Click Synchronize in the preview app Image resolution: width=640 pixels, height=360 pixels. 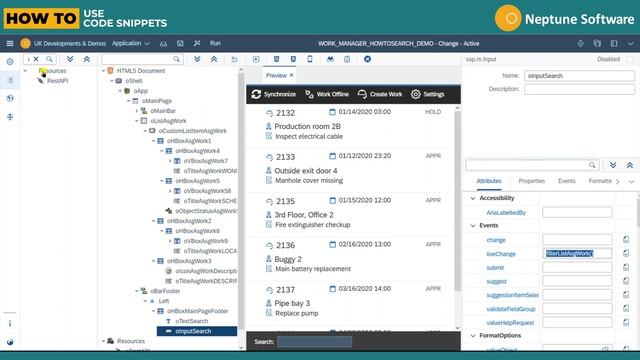coord(273,94)
